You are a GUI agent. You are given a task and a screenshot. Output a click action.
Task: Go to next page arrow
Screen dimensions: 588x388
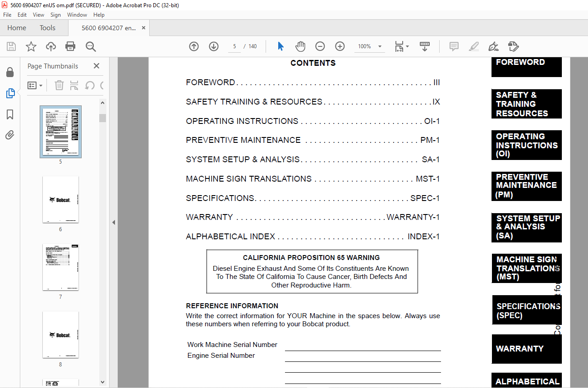pos(214,46)
